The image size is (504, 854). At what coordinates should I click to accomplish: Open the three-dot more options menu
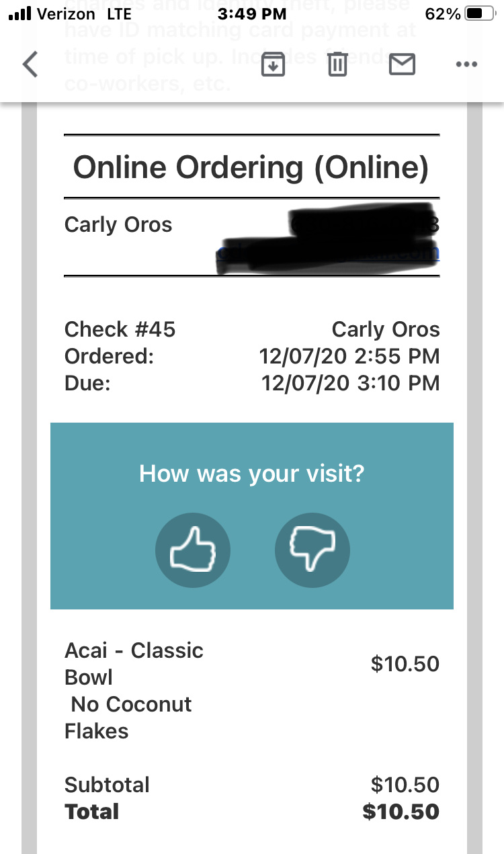click(466, 65)
